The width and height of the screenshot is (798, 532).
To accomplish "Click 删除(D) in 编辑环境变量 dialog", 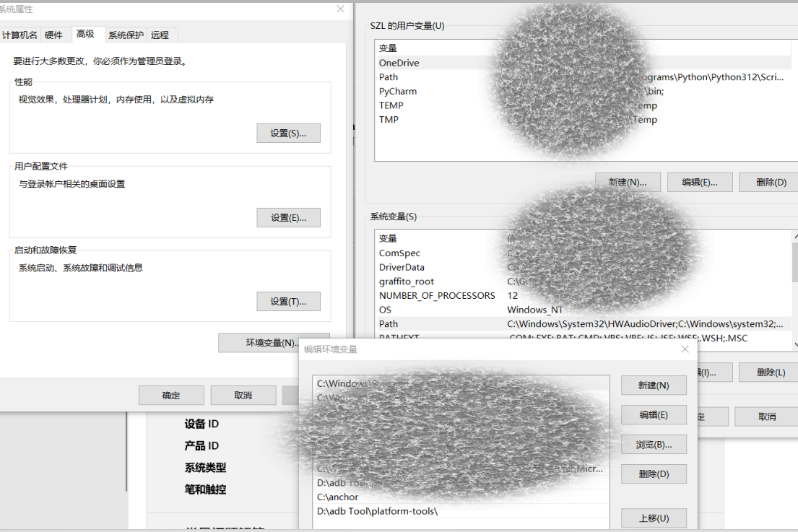I will [x=654, y=474].
